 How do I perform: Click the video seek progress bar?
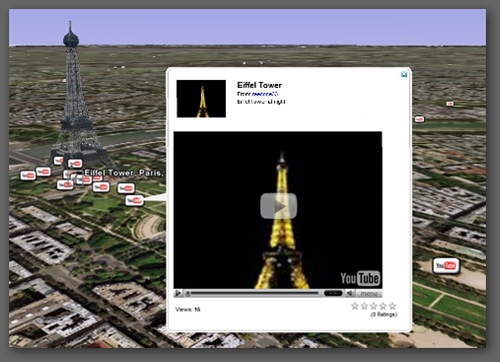253,293
